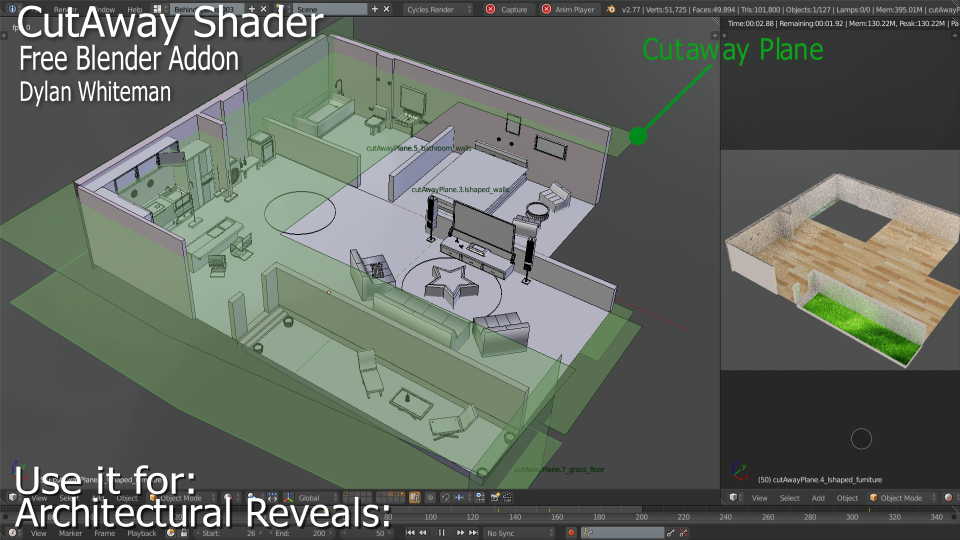Delete the active Scene

point(386,9)
